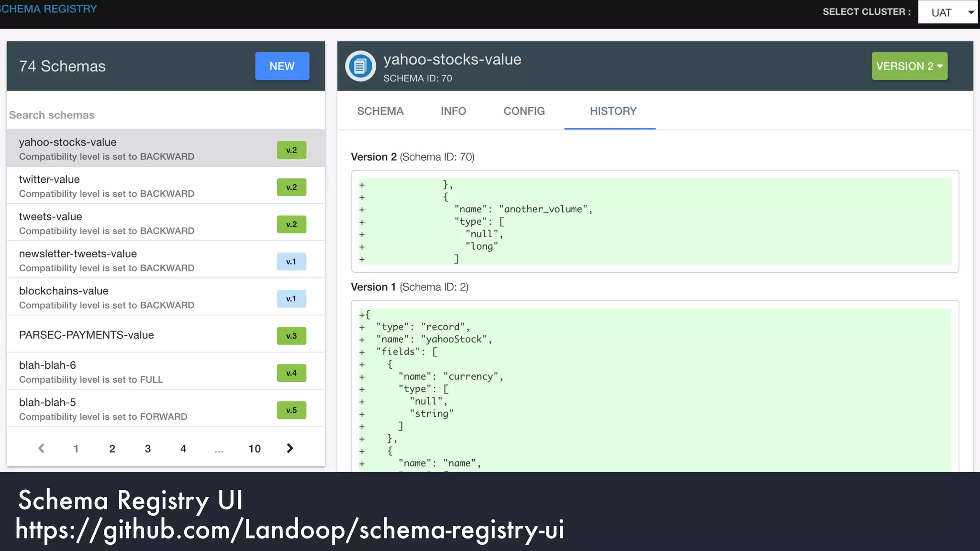
Task: Select newsletter-tweets-value schema
Action: (x=166, y=260)
